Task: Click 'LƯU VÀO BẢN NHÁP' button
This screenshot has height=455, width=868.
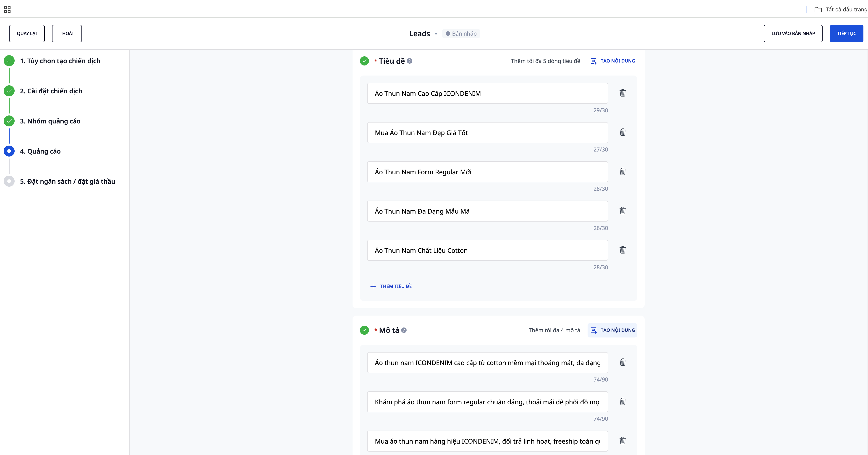Action: [792, 33]
